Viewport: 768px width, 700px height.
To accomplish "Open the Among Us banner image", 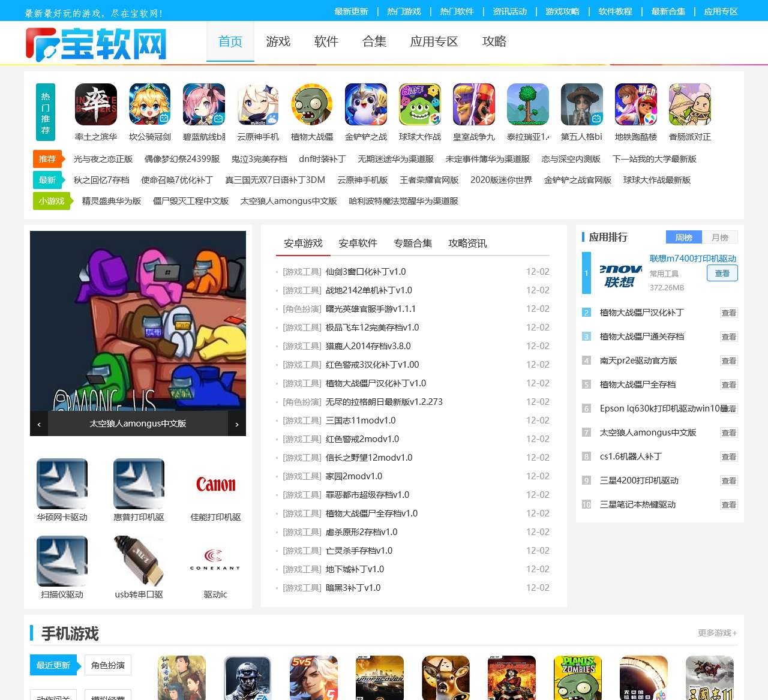I will coord(138,321).
